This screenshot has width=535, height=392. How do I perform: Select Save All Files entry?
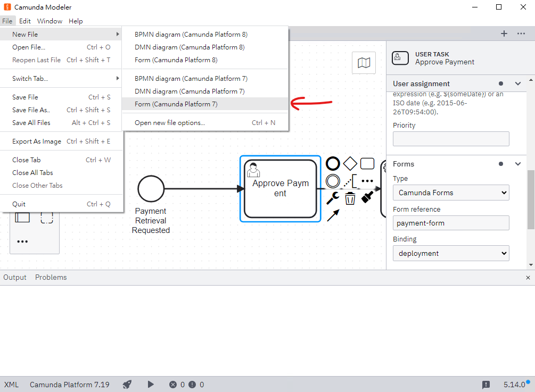point(61,122)
